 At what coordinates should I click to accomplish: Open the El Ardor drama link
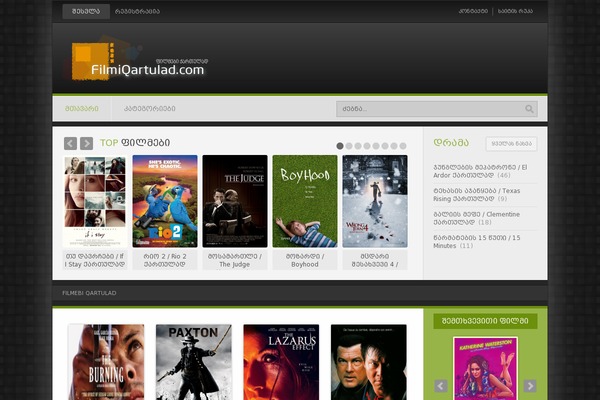(x=480, y=171)
